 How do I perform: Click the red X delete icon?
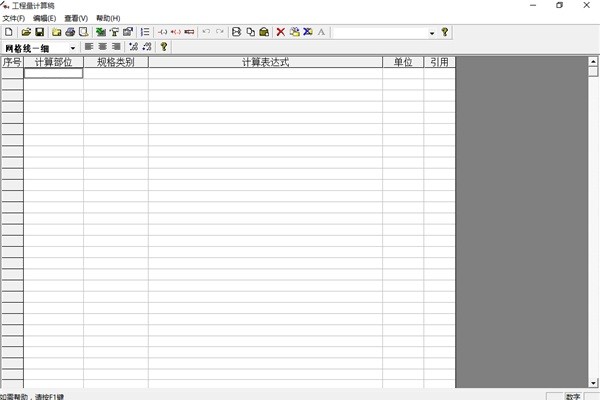point(281,32)
